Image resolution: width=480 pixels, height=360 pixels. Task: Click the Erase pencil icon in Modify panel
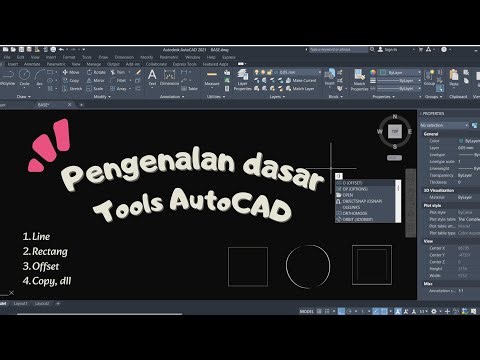point(139,72)
